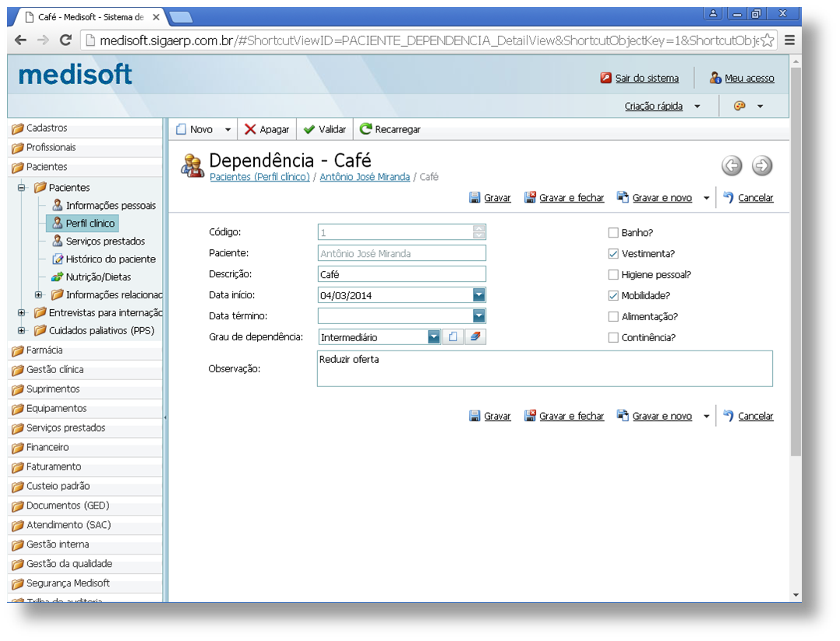Bookmark page with star icon

pos(767,41)
